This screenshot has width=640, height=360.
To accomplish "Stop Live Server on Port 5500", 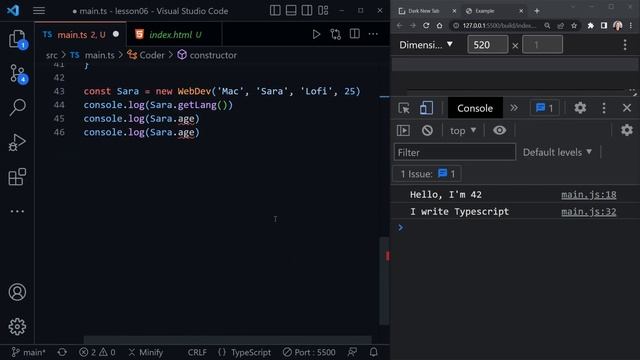I will tap(309, 352).
